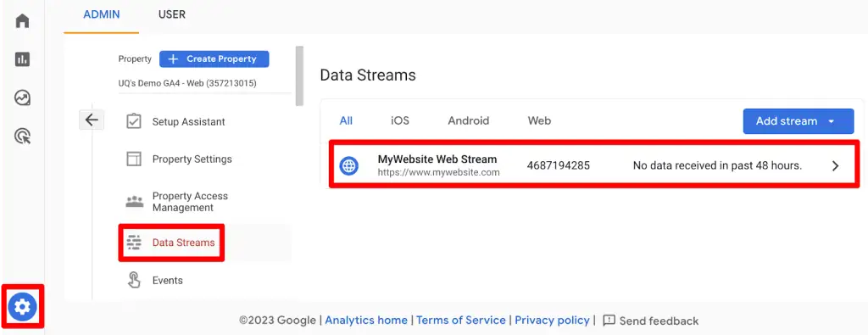
Task: Show All data streams tab
Action: click(x=346, y=120)
